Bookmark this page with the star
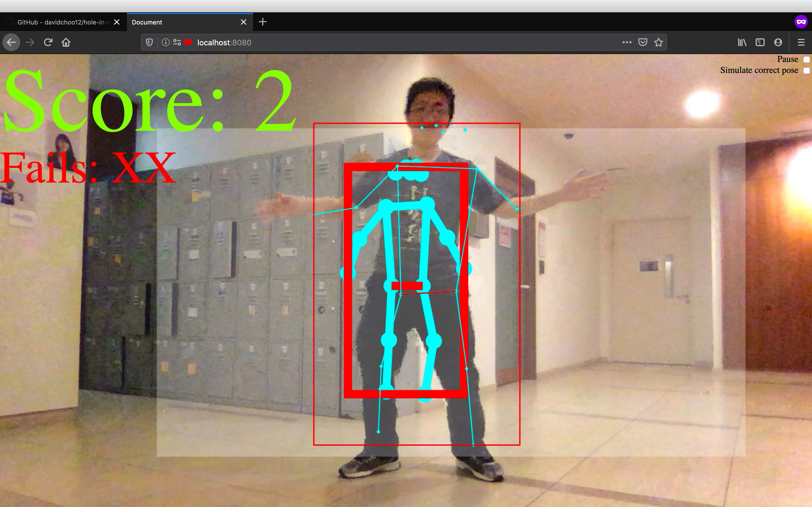This screenshot has height=507, width=812. tap(658, 43)
